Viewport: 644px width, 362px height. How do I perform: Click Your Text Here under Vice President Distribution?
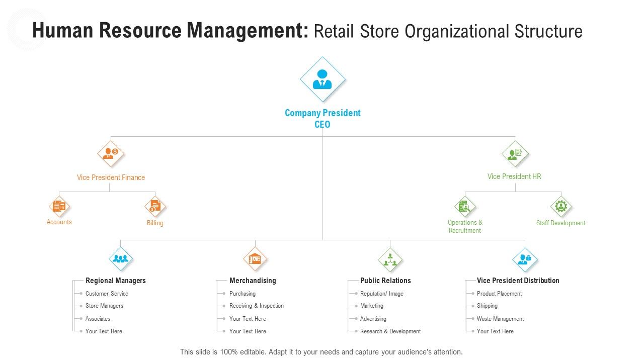(495, 331)
